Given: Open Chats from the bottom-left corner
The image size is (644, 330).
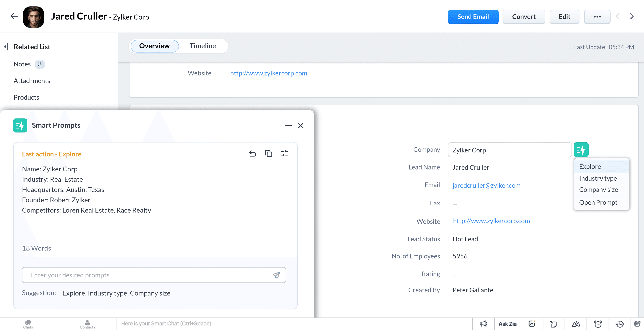Looking at the screenshot, I should 28,323.
